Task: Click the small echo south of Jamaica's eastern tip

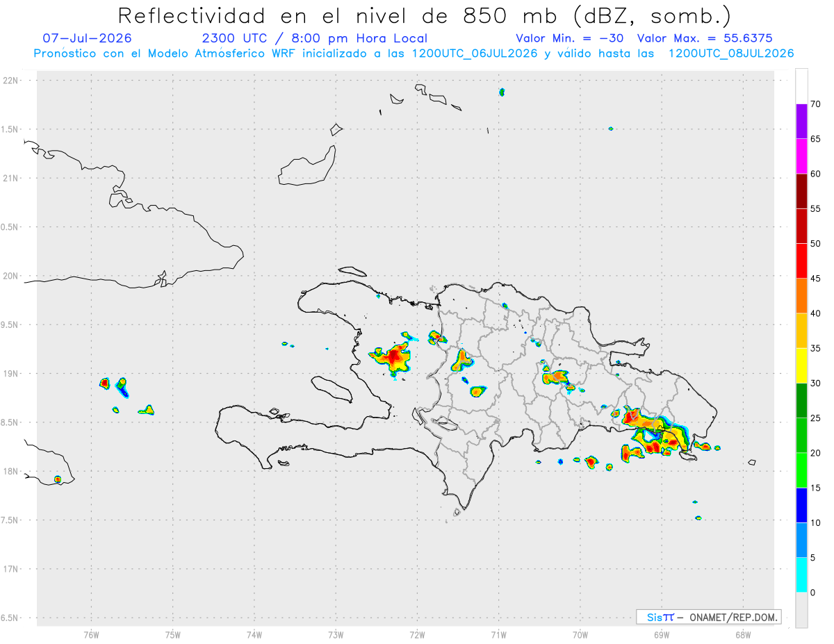Action: pyautogui.click(x=58, y=479)
